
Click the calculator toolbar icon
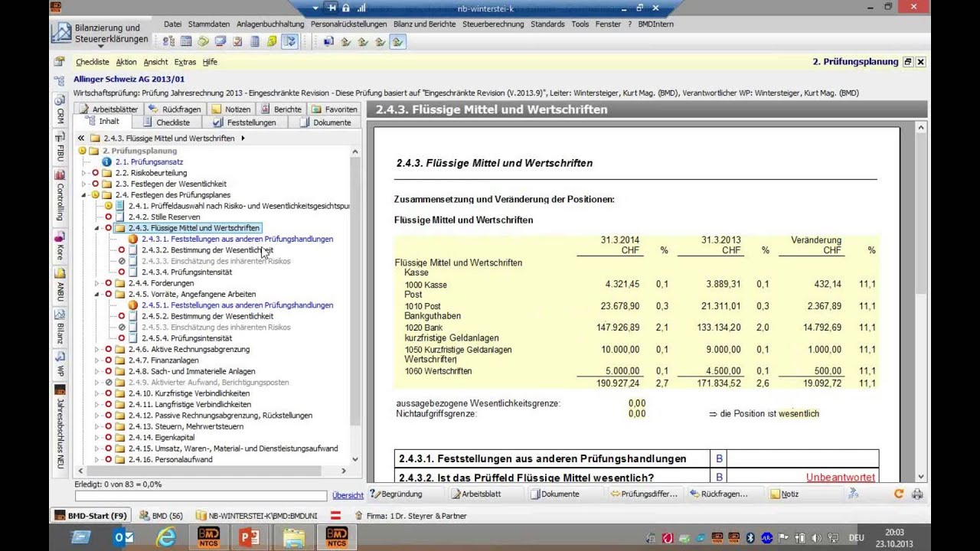[254, 41]
